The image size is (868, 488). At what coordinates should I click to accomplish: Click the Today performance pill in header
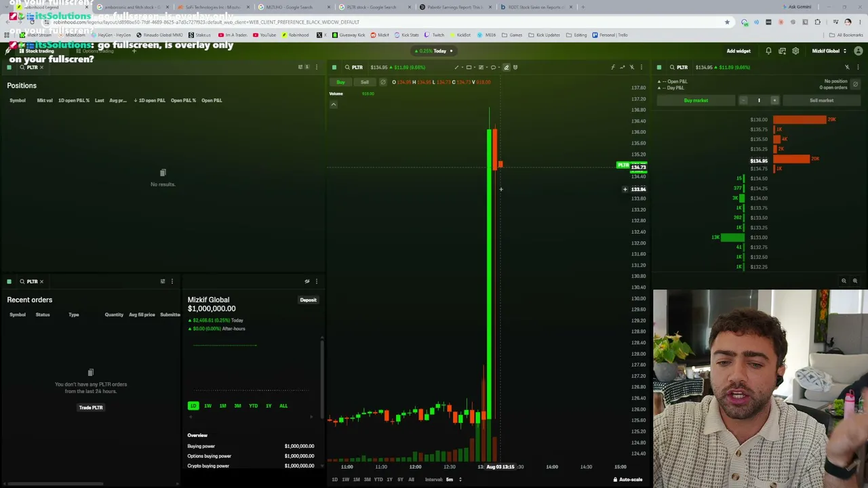[434, 51]
